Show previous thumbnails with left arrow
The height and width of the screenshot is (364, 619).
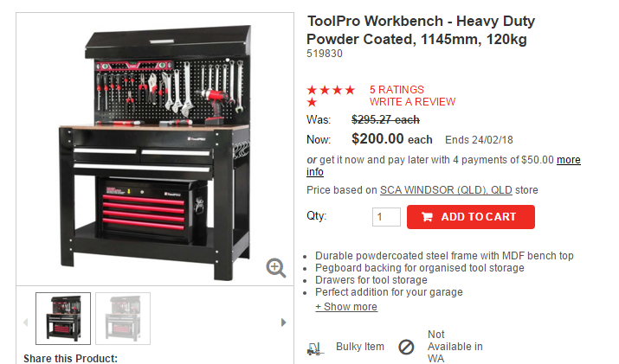[26, 322]
